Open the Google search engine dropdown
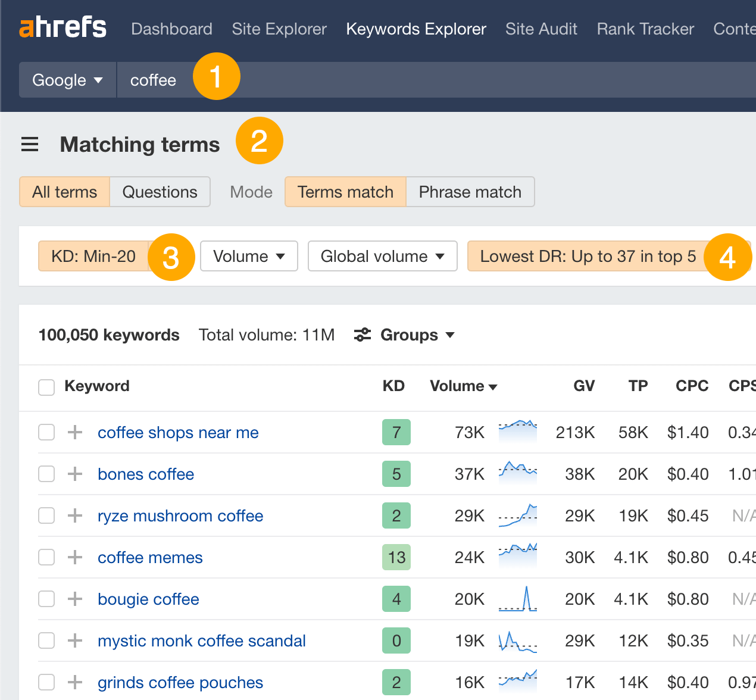The height and width of the screenshot is (700, 756). (x=67, y=79)
